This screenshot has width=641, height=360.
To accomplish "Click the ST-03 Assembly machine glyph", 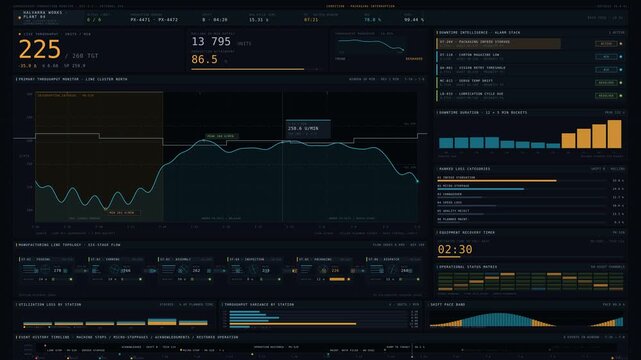I will point(184,270).
